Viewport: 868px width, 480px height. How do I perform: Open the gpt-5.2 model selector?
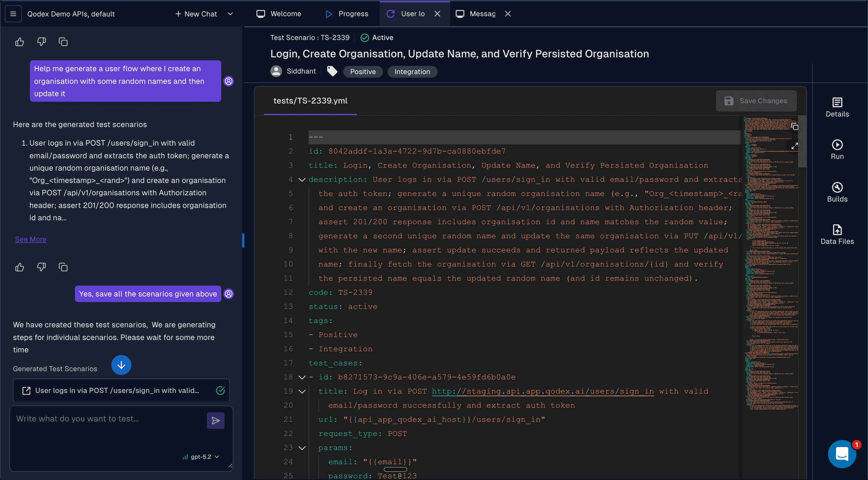[201, 457]
